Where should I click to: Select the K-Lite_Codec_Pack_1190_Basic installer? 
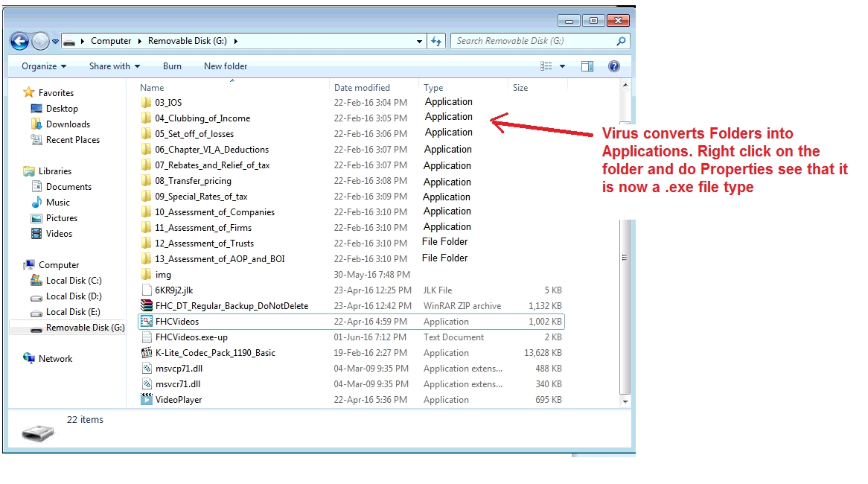point(214,353)
